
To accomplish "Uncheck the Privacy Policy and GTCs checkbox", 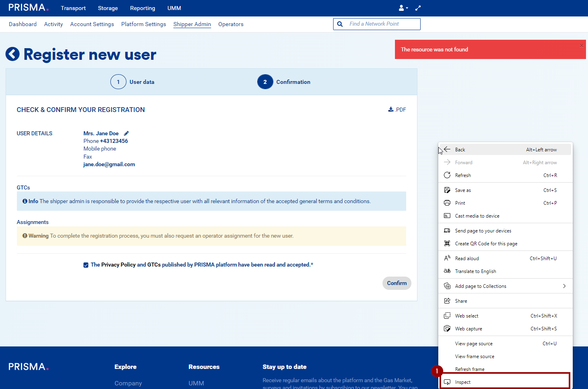I will click(86, 265).
